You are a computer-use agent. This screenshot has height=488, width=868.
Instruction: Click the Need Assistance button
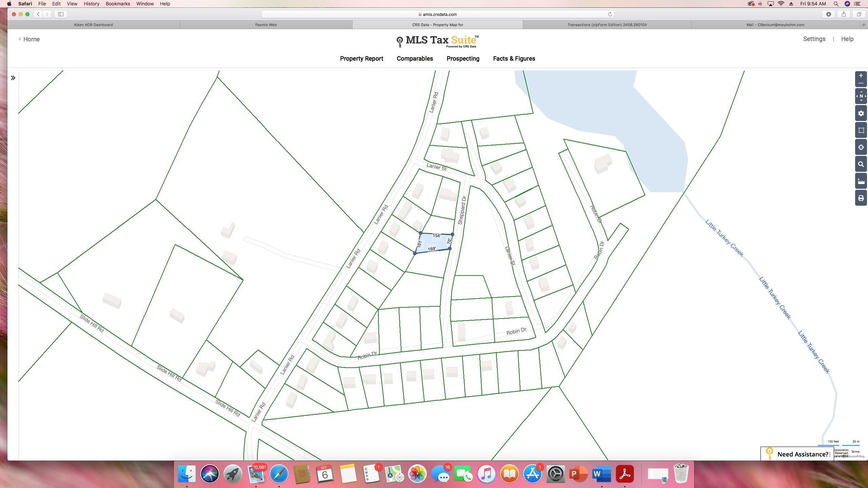pyautogui.click(x=797, y=454)
